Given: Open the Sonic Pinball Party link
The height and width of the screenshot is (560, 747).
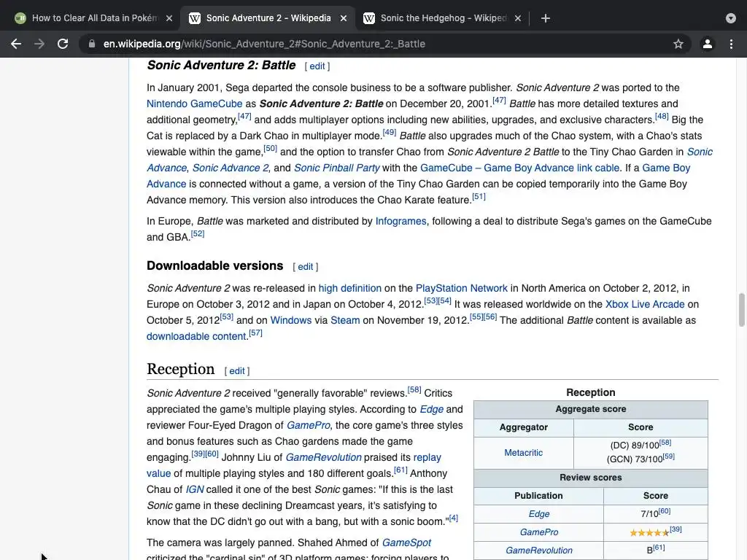Looking at the screenshot, I should [336, 168].
